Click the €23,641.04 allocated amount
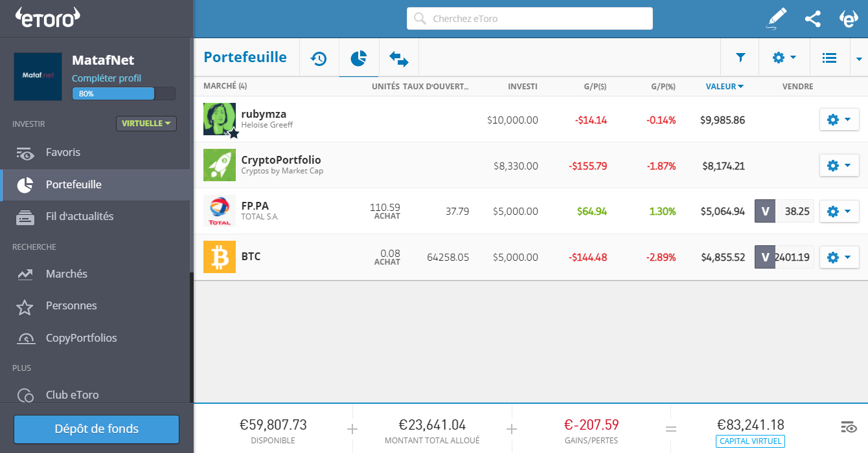Viewport: 868px width, 453px height. (x=432, y=425)
